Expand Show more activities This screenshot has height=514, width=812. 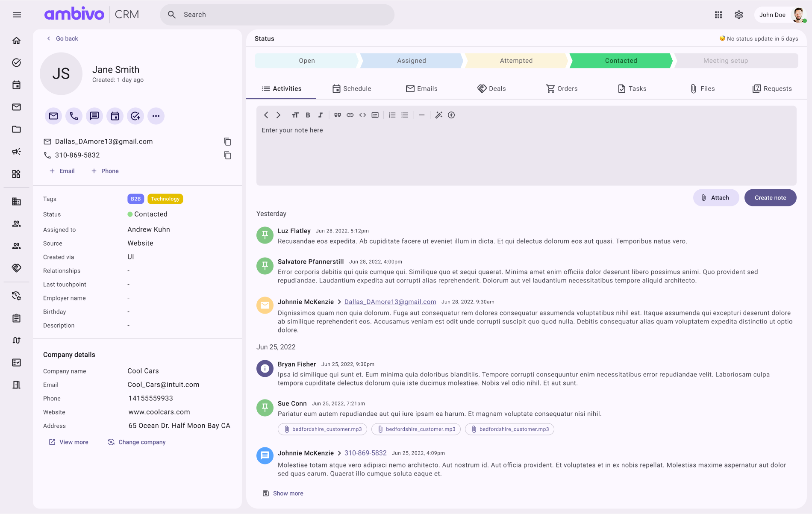pyautogui.click(x=288, y=493)
